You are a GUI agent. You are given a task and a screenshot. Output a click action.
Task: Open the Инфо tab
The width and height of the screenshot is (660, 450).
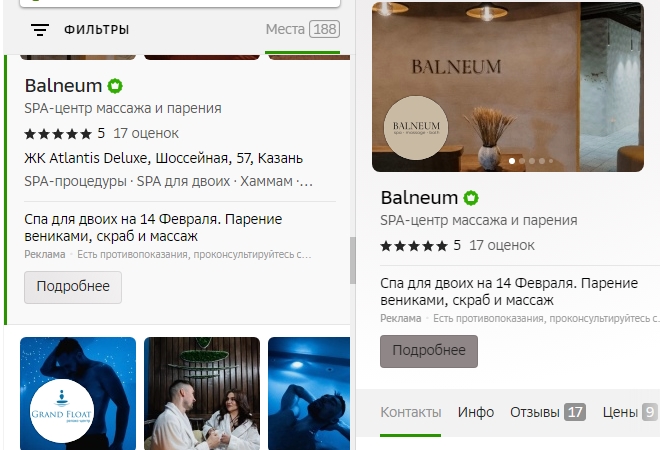pos(476,412)
